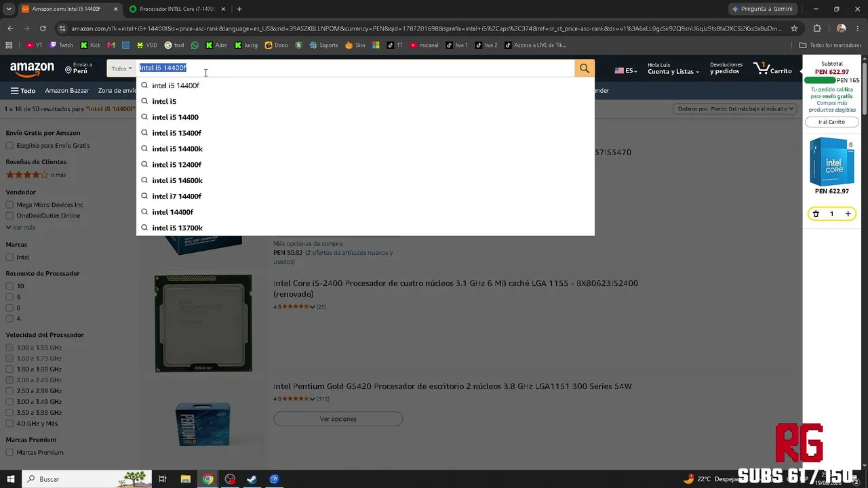Screen dimensions: 868x488
Task: Open rating dropdown beside Pentium Gold G5420 stars
Action: coord(312,399)
